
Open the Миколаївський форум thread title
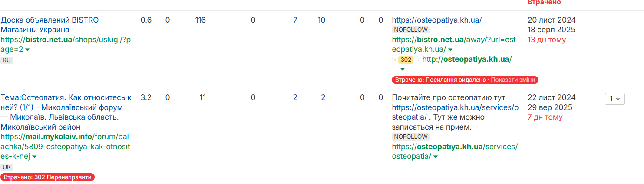click(65, 107)
